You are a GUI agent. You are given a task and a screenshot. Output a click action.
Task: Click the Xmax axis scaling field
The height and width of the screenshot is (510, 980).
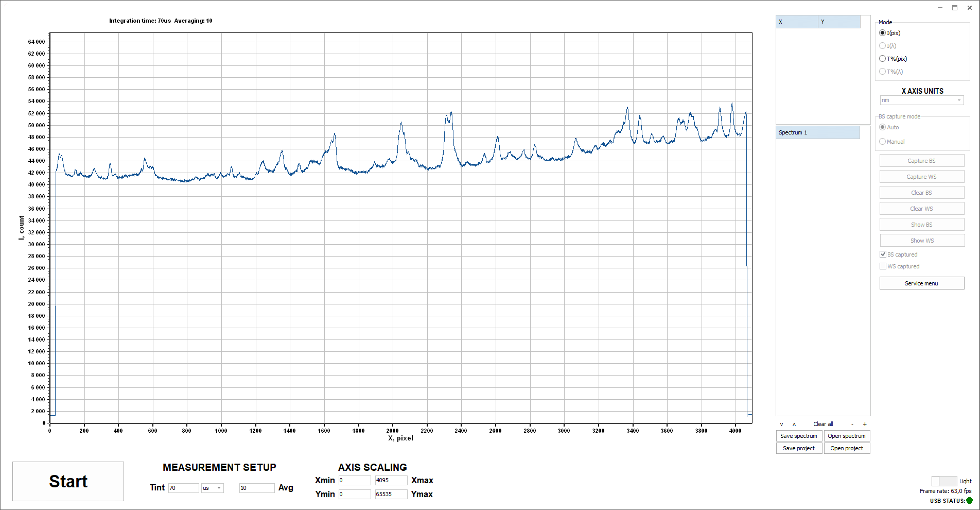pyautogui.click(x=391, y=480)
